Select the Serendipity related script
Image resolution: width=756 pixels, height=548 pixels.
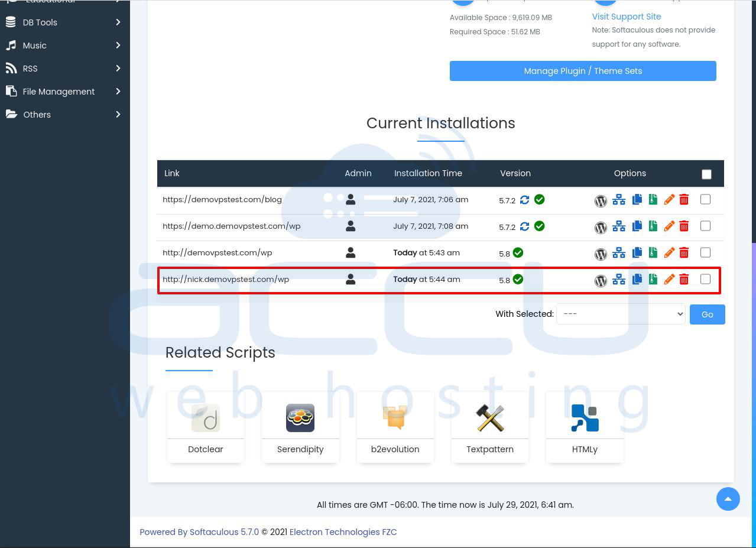[x=300, y=427]
